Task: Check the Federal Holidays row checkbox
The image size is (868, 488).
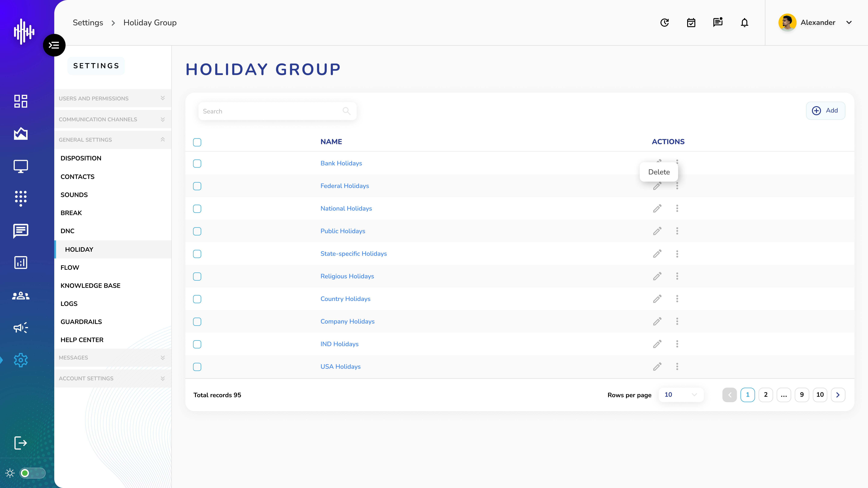Action: tap(197, 186)
